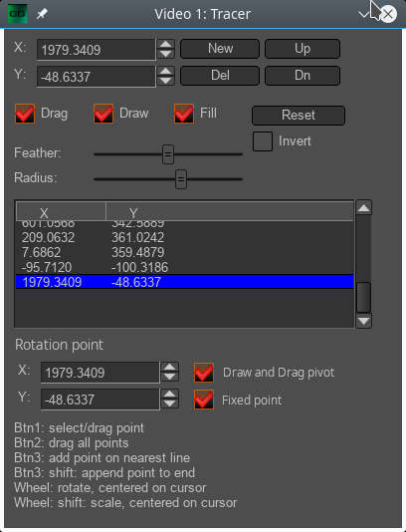Click the -100.3186 Y value cell
This screenshot has height=532, width=406.
pos(139,267)
